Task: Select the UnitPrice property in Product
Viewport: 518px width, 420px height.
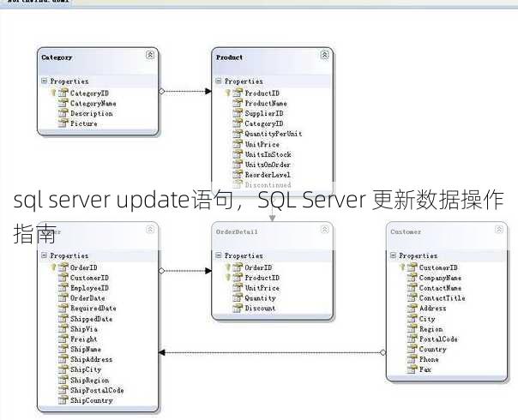Action: point(262,144)
